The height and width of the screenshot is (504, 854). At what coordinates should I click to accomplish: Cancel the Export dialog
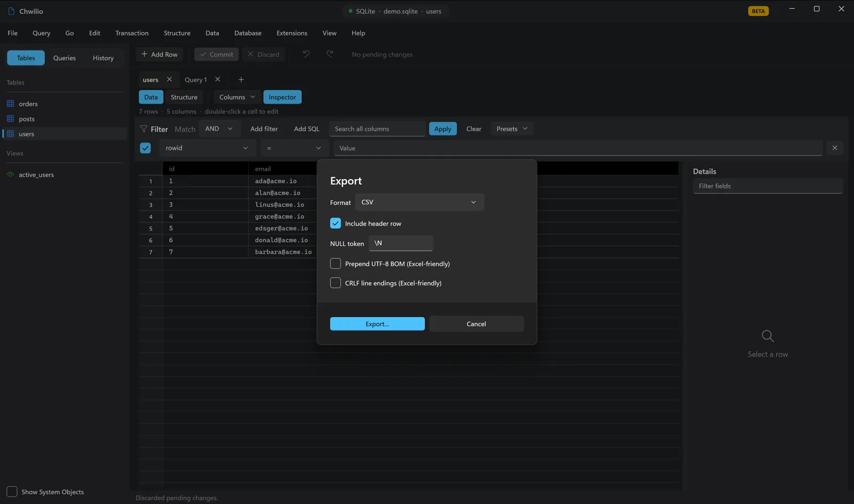pos(476,324)
